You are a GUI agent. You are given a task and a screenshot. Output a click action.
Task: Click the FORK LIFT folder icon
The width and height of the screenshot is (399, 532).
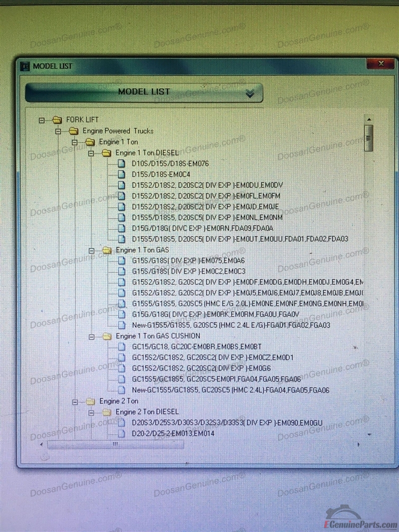57,120
